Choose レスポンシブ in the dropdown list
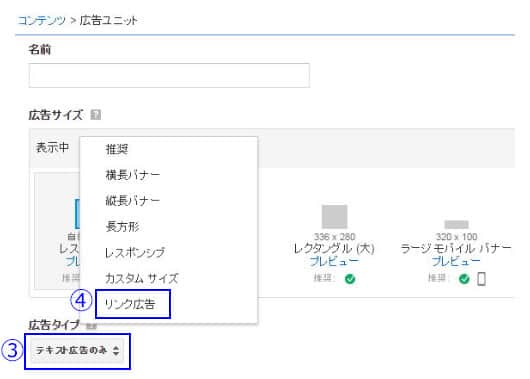 tap(135, 252)
